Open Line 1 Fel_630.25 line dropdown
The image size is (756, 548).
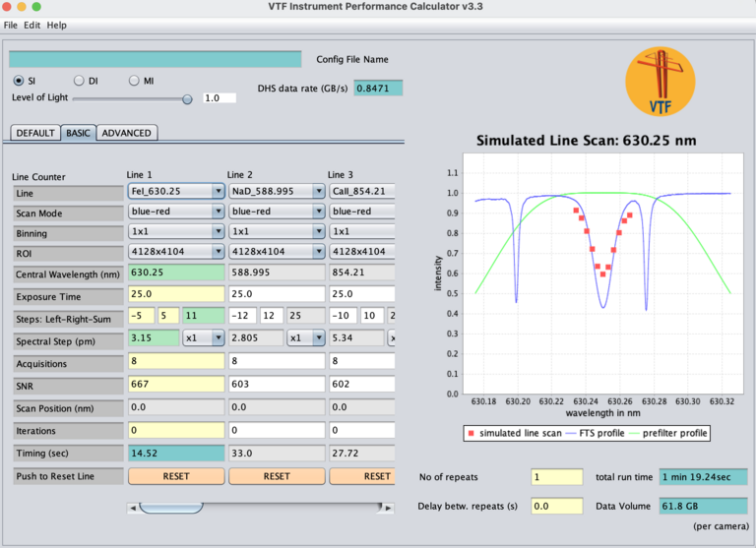click(x=176, y=191)
